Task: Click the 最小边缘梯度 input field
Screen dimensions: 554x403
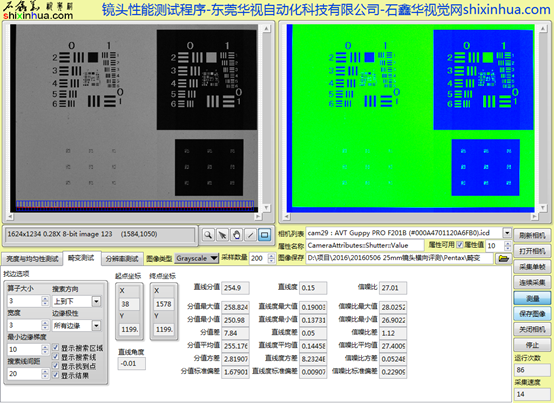Action: [24, 349]
